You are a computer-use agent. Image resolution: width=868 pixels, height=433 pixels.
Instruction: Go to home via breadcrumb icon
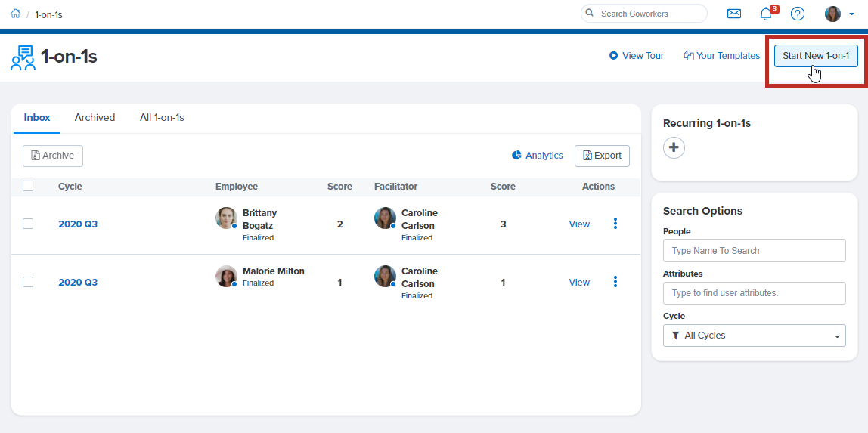pos(15,14)
